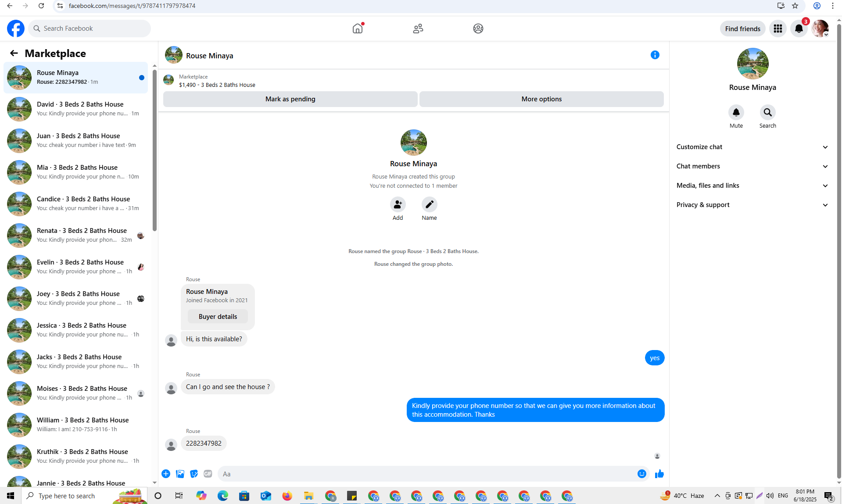
Task: Open the Facebook home logo
Action: click(16, 29)
